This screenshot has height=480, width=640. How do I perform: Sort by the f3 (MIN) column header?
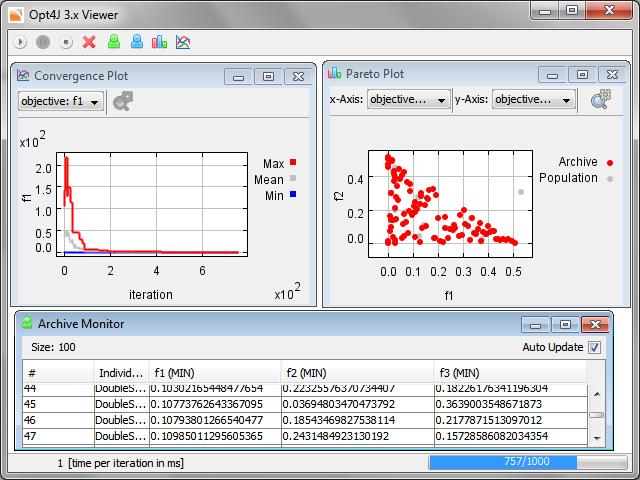505,371
